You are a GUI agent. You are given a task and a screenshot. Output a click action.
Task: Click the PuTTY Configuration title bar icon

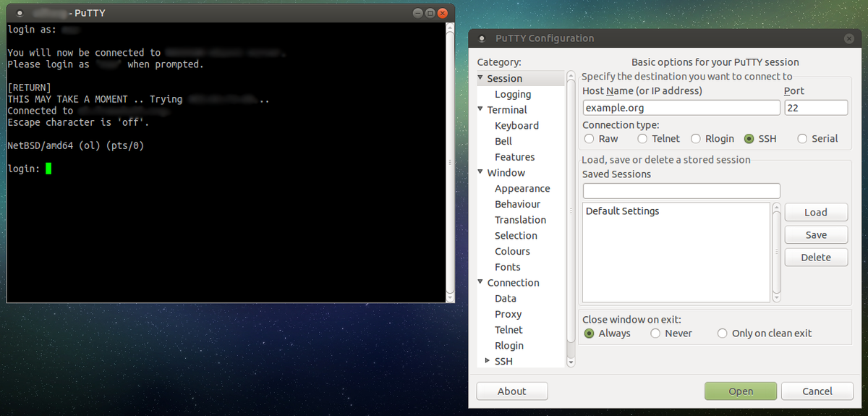point(482,38)
